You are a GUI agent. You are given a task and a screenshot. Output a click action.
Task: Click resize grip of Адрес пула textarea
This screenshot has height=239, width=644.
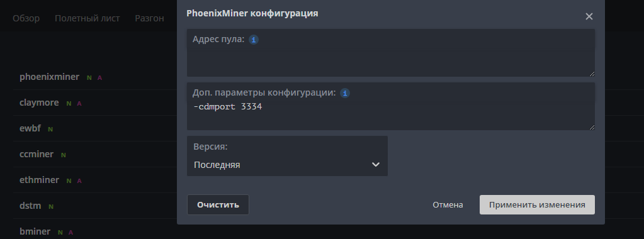click(591, 74)
